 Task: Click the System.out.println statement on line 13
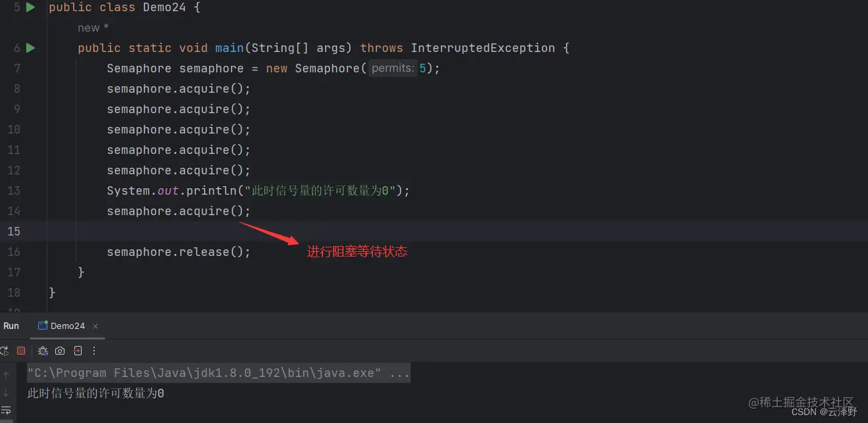coord(259,191)
